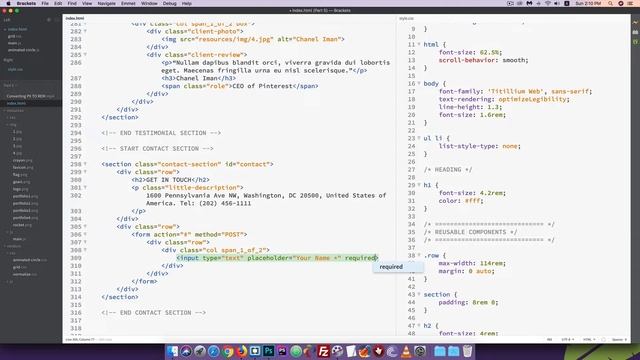This screenshot has height=360, width=640.
Task: Select index.html in the file tree
Action: (16, 103)
